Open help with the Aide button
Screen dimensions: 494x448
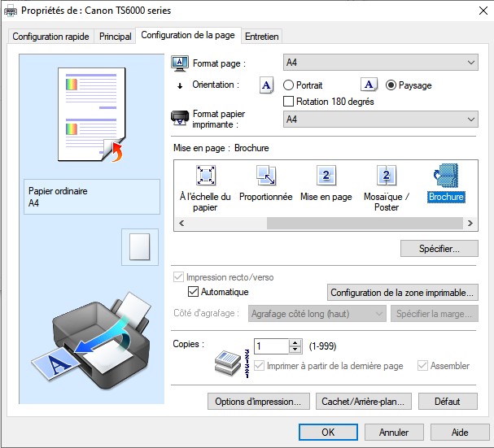tap(460, 432)
